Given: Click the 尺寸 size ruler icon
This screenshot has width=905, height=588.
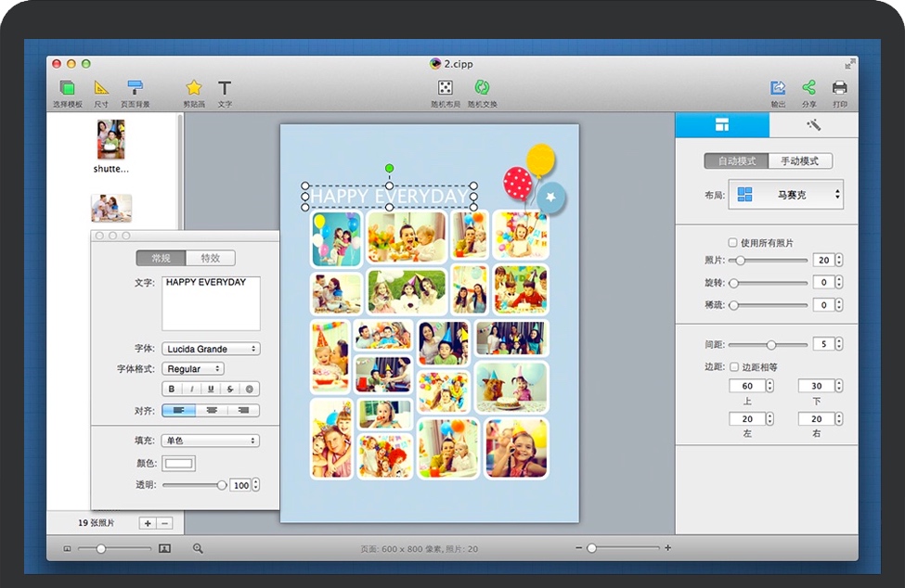Looking at the screenshot, I should pos(101,88).
